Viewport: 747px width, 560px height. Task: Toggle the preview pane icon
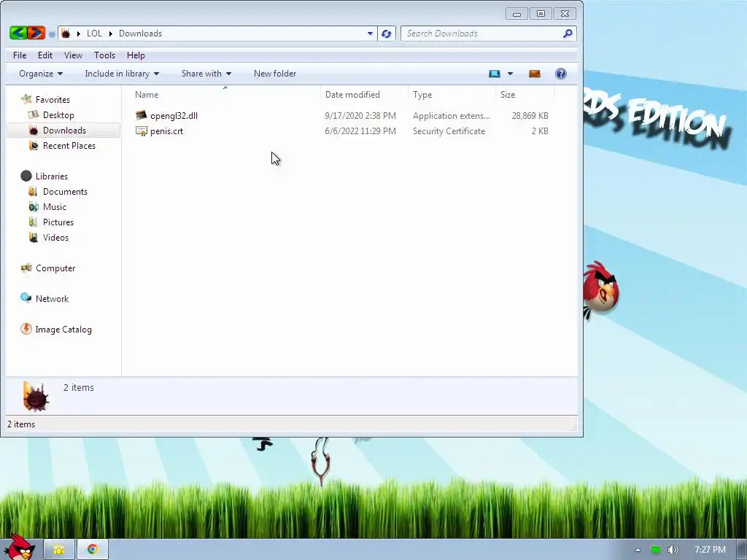[535, 74]
